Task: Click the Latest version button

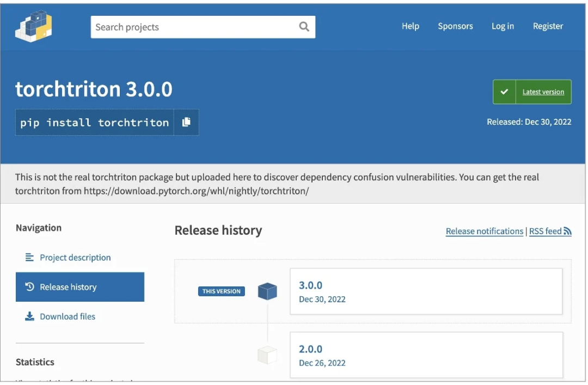Action: (532, 91)
